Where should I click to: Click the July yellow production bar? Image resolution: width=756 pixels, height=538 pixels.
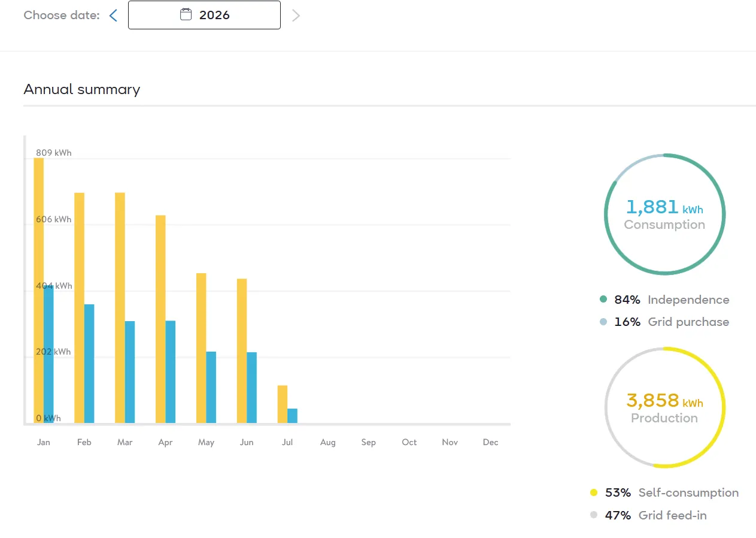[283, 404]
